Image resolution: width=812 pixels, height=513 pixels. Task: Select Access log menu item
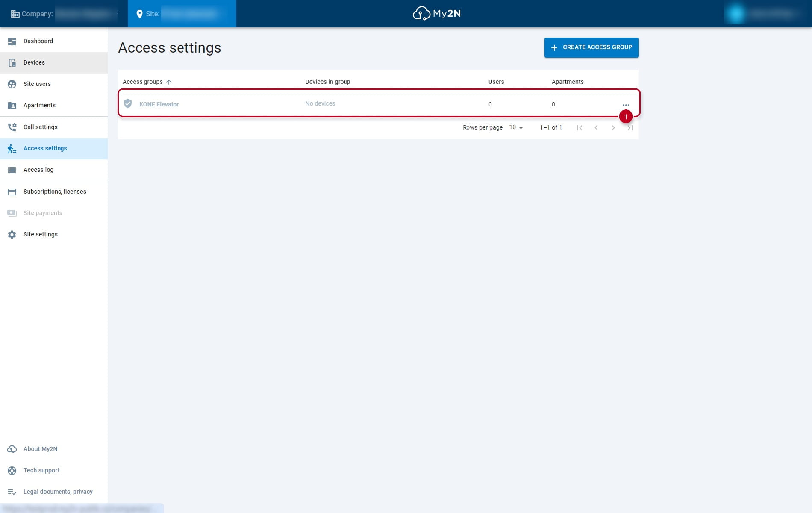[54, 170]
